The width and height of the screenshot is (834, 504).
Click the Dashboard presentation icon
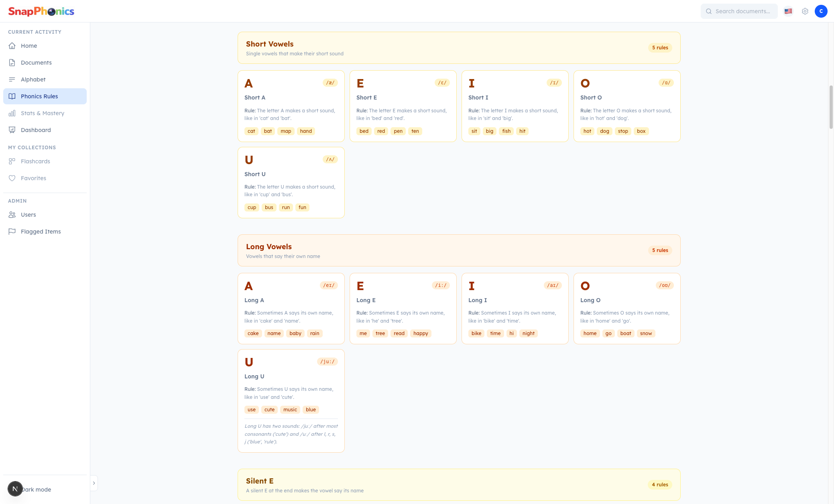click(12, 130)
